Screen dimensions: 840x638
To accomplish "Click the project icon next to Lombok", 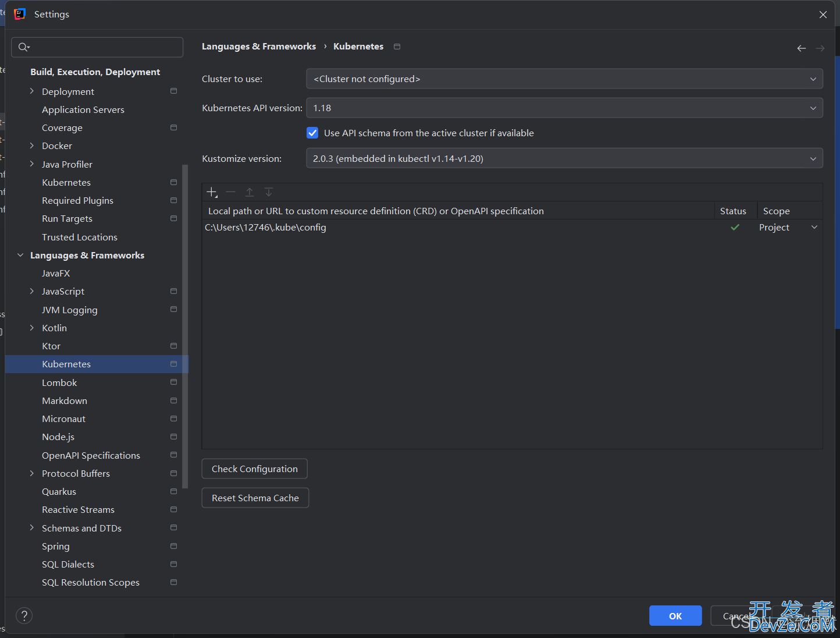I will 173,382.
